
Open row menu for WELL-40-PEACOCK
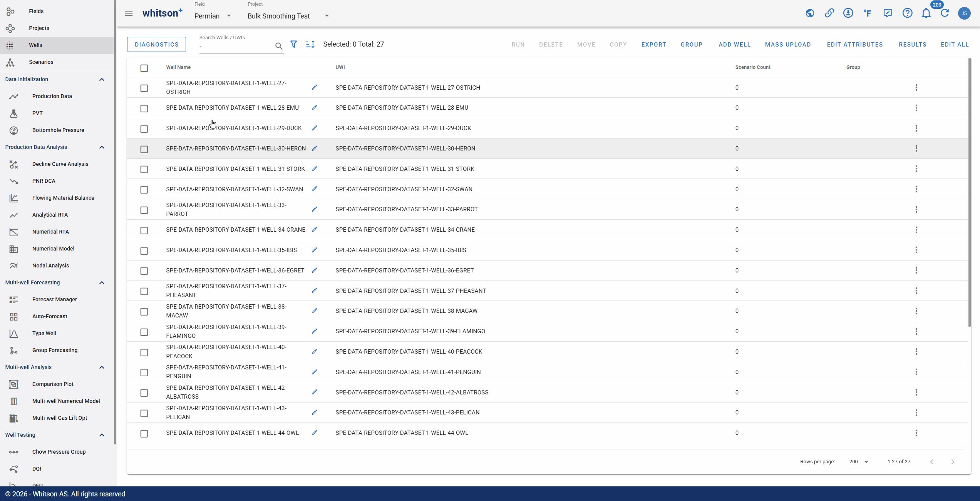[916, 352]
